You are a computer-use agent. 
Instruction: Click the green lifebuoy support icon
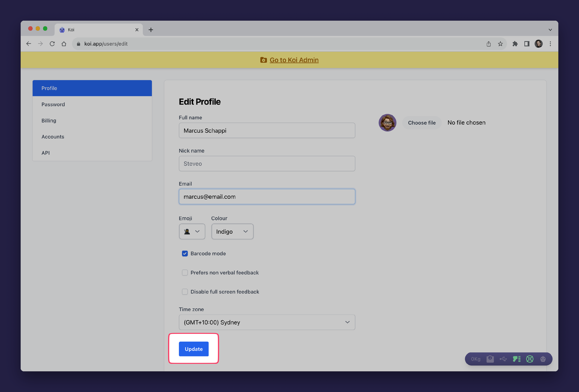530,359
